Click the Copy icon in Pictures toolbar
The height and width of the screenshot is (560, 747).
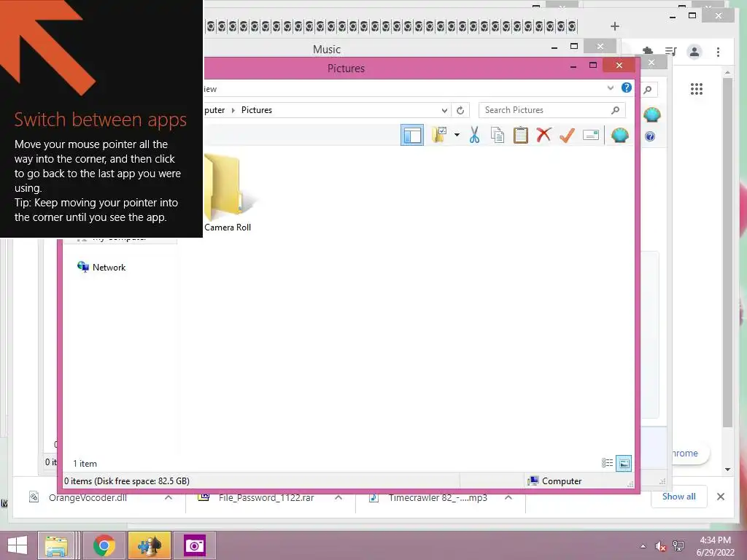(x=498, y=135)
